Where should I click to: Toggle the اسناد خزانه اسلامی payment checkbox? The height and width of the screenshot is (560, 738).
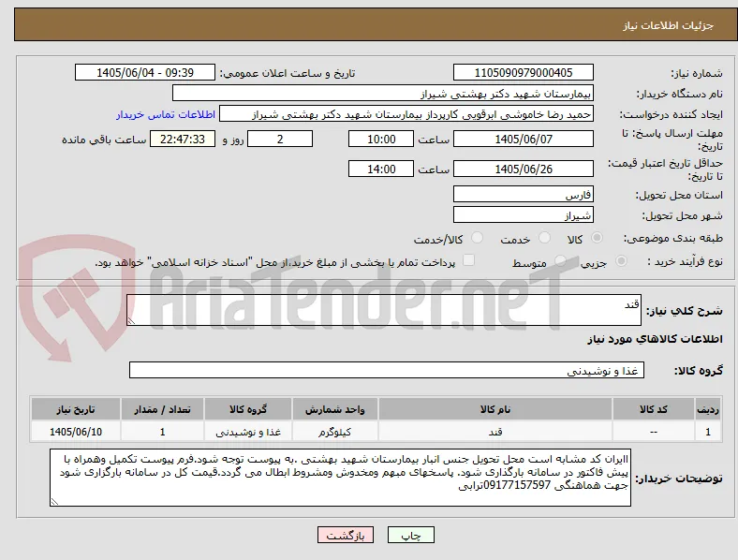pyautogui.click(x=469, y=260)
